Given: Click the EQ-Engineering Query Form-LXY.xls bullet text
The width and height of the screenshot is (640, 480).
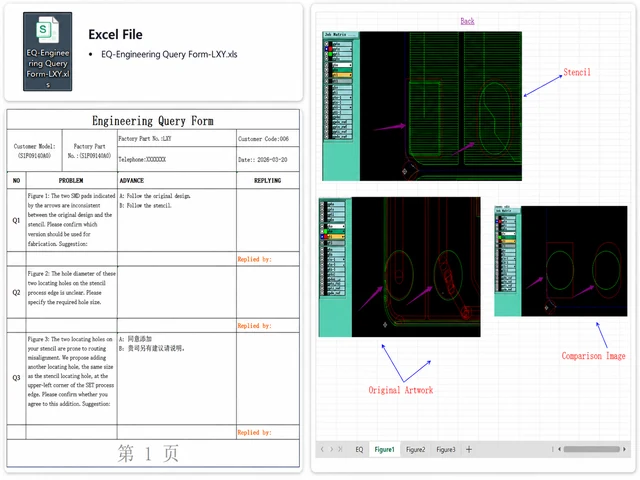Looking at the screenshot, I should 169,54.
